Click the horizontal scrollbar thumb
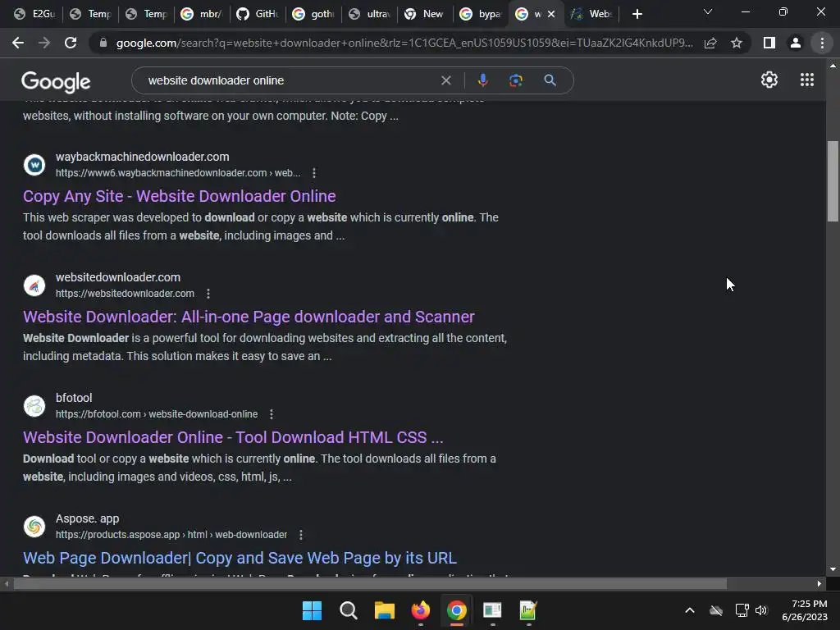 pos(370,583)
